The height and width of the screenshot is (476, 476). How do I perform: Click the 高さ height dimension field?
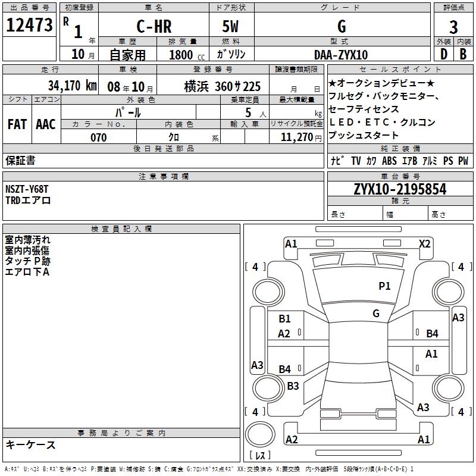(x=450, y=214)
